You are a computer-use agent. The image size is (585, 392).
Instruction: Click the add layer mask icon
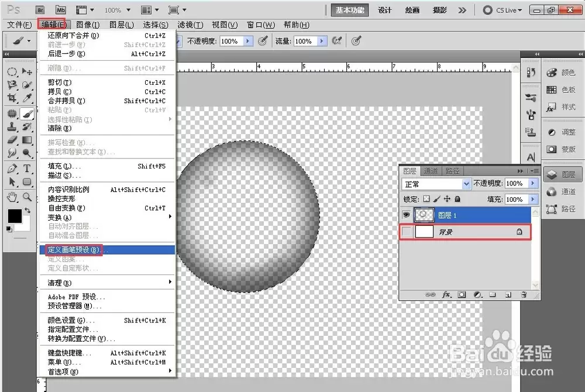coord(462,295)
